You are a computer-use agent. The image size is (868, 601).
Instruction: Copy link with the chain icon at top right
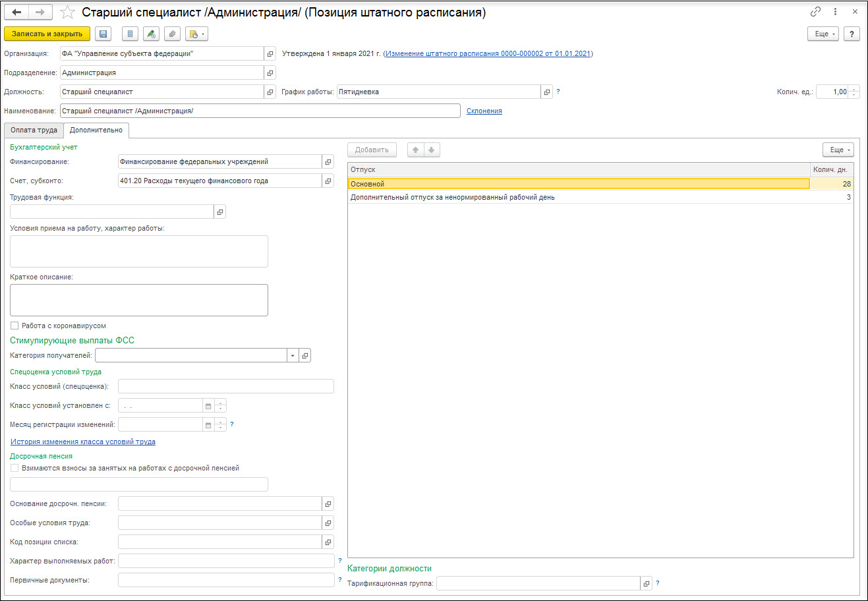pyautogui.click(x=815, y=12)
